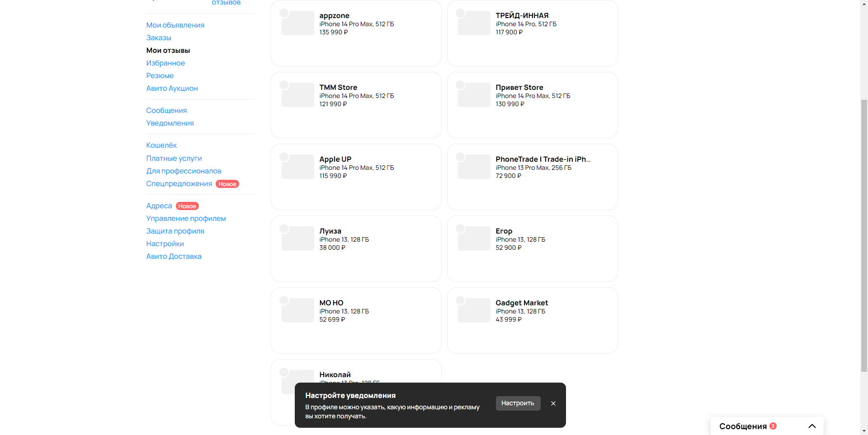This screenshot has width=868, height=435.
Task: Click the Егор listing thumbnail
Action: 474,239
